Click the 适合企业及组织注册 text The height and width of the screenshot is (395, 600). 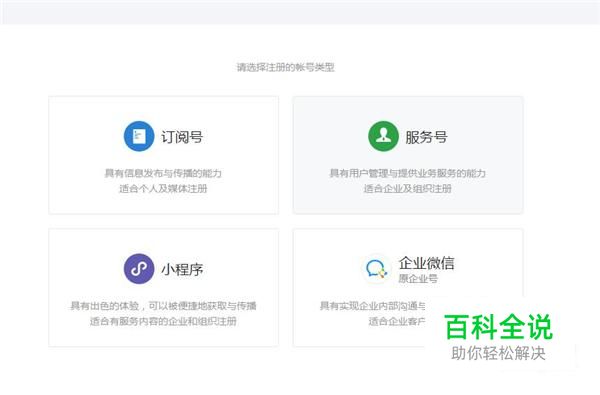(x=408, y=188)
